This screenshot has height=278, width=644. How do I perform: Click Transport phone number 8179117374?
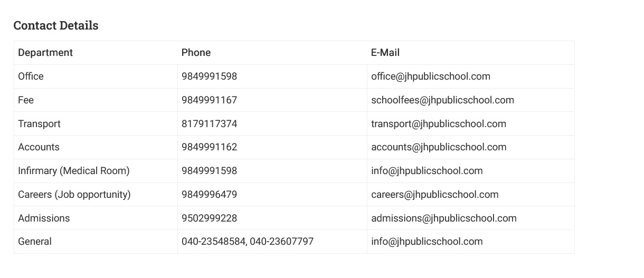pyautogui.click(x=209, y=124)
